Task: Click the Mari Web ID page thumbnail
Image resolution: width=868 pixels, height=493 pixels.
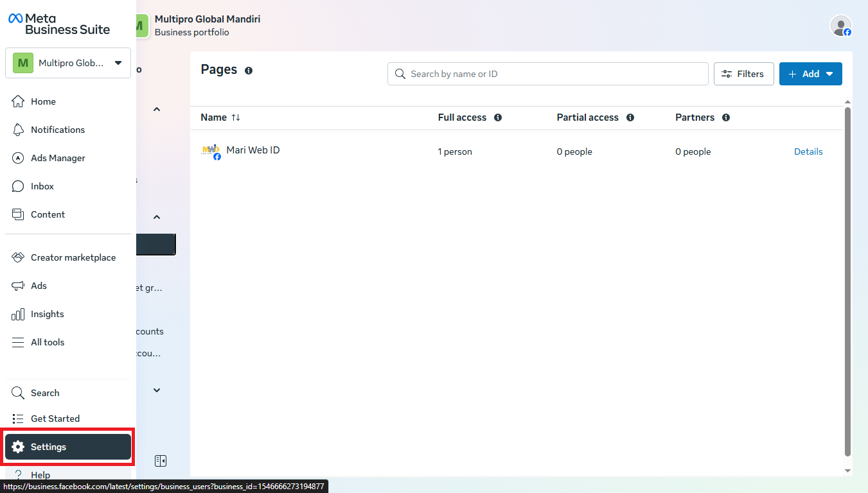Action: tap(211, 151)
